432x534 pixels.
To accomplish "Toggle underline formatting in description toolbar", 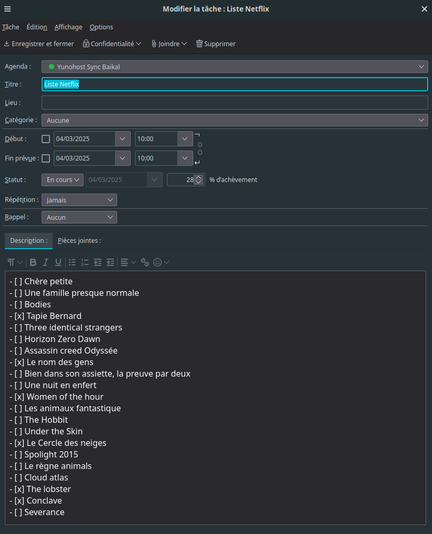I will 58,262.
